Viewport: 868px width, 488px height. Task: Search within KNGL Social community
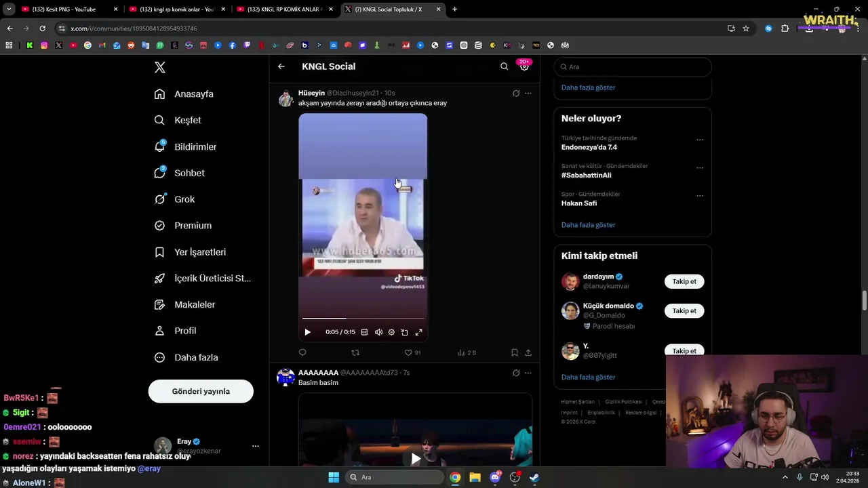(x=504, y=66)
